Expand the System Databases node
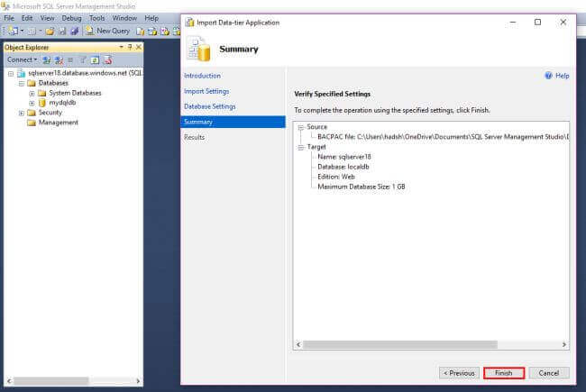This screenshot has width=586, height=392. point(32,93)
